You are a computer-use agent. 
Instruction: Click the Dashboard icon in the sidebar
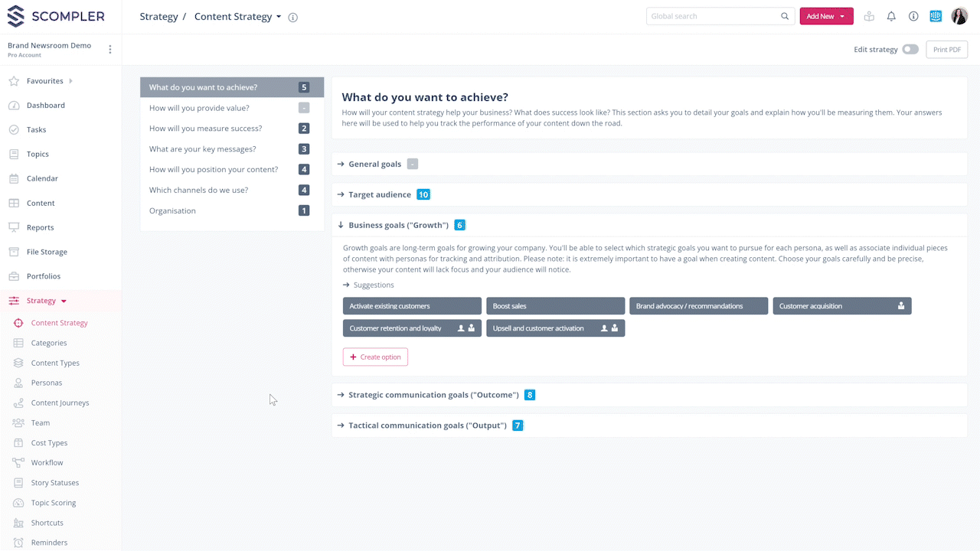pyautogui.click(x=14, y=106)
